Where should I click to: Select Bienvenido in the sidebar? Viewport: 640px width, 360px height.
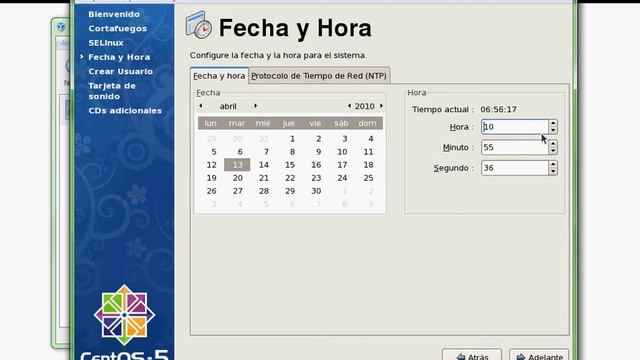pyautogui.click(x=114, y=14)
